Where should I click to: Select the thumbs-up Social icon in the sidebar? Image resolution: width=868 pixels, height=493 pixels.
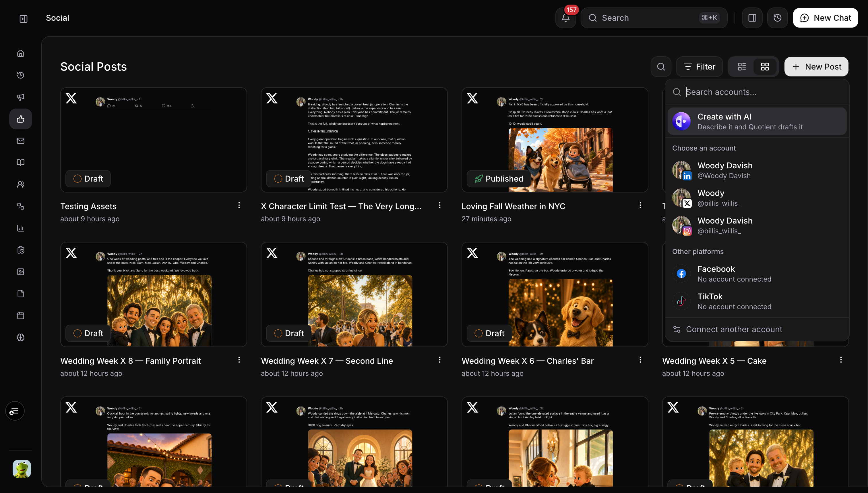click(21, 119)
